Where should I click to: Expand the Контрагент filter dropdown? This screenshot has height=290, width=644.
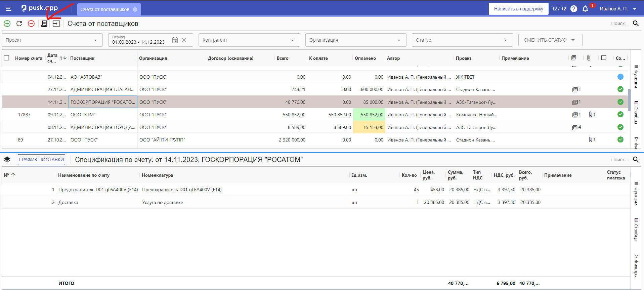click(292, 40)
